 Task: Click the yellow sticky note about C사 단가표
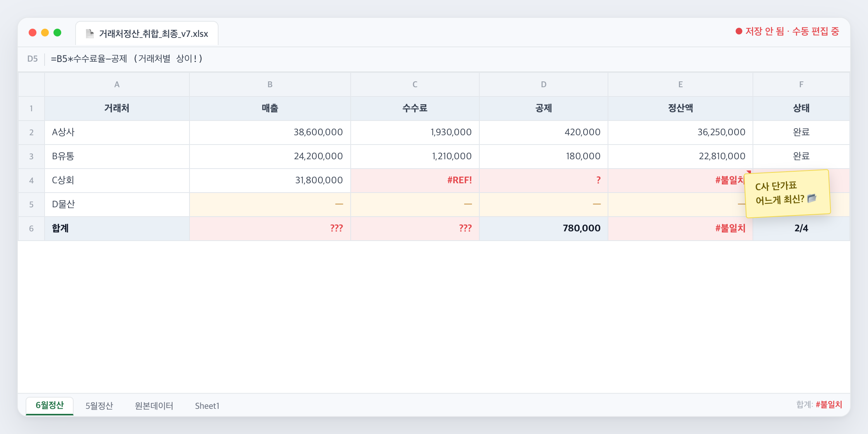[x=787, y=193]
